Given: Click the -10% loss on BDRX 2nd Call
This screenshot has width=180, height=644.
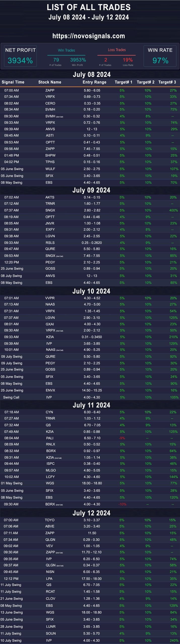Looking at the screenshot, I should (123, 504).
